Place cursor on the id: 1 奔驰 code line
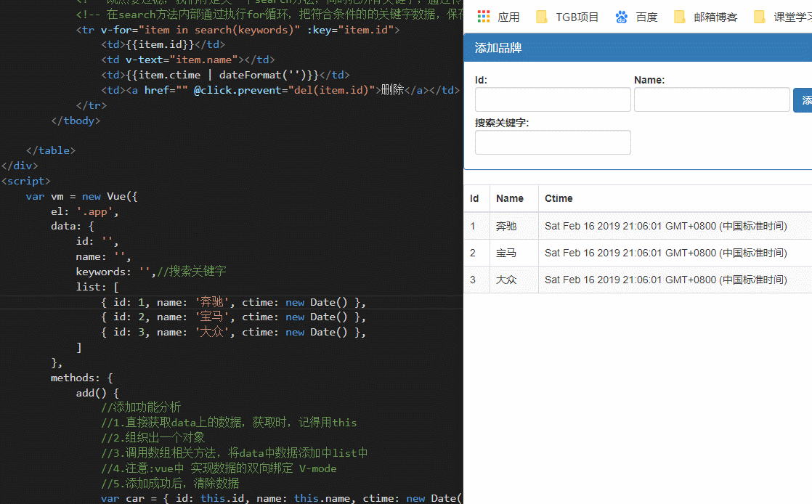Image resolution: width=812 pixels, height=504 pixels. click(x=234, y=302)
